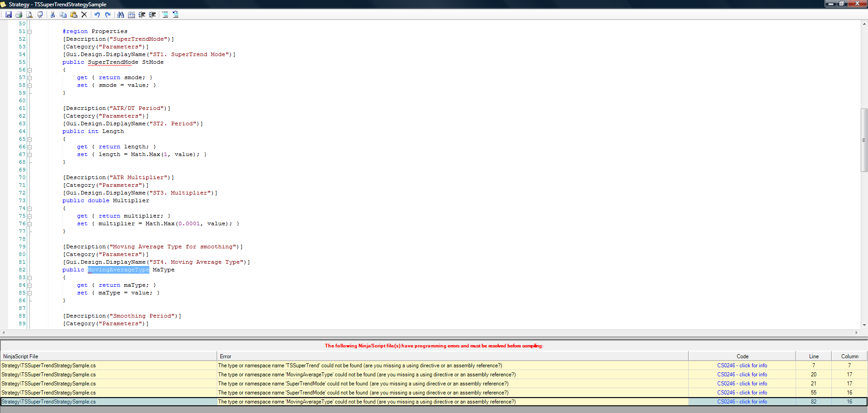Viewport: 868px width, 413px height.
Task: Open CS0246 info for line 7 error
Action: click(742, 366)
